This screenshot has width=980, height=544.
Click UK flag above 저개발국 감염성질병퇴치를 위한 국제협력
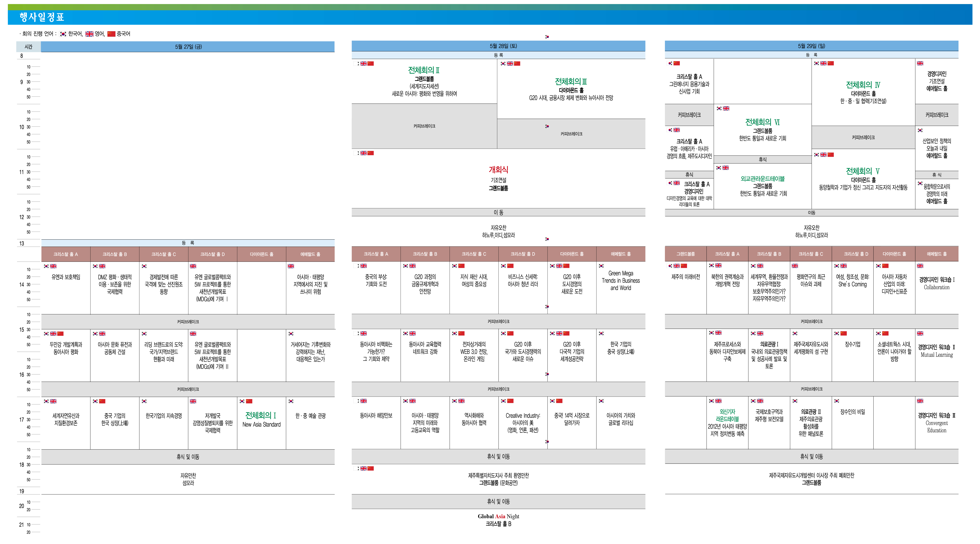point(193,401)
